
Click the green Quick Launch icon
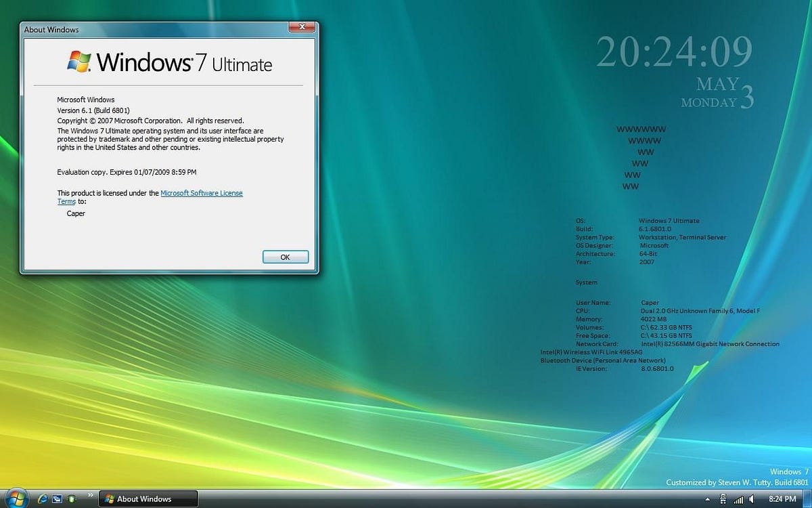click(72, 499)
